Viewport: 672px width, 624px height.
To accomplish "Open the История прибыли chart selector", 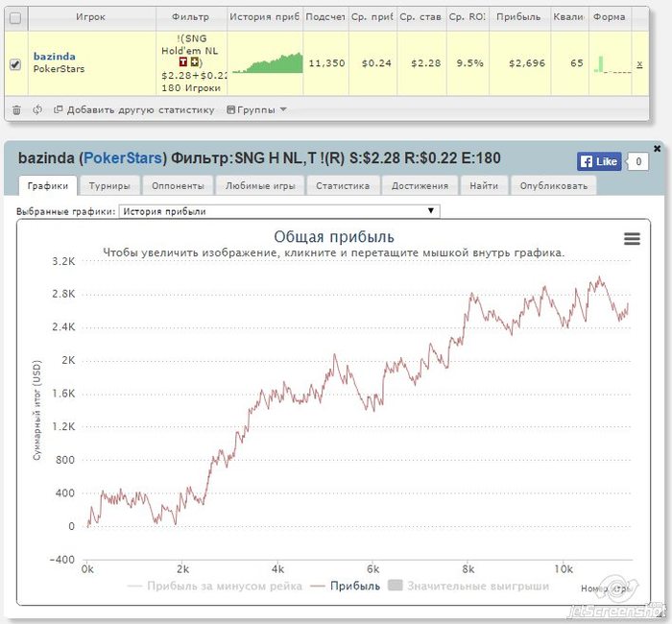I will [x=279, y=211].
